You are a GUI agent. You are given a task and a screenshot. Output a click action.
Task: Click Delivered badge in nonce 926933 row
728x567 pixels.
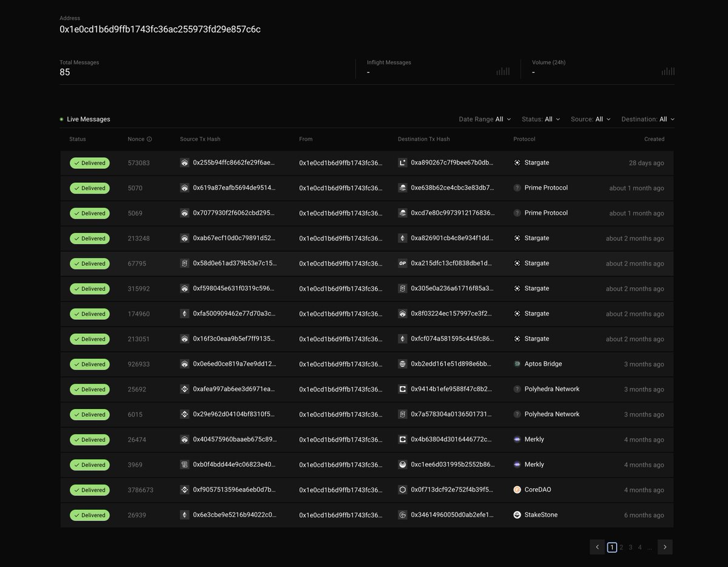tap(90, 364)
